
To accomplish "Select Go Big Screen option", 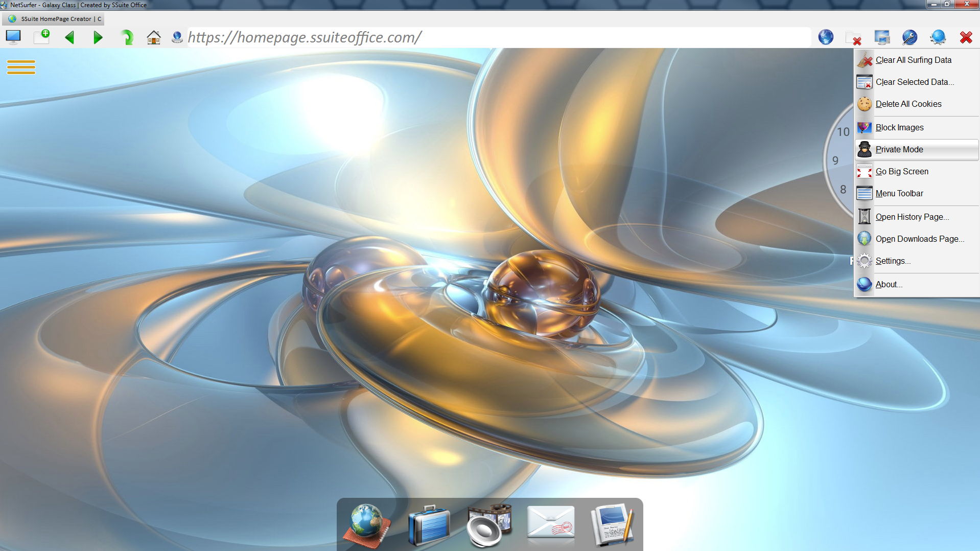I will click(917, 171).
